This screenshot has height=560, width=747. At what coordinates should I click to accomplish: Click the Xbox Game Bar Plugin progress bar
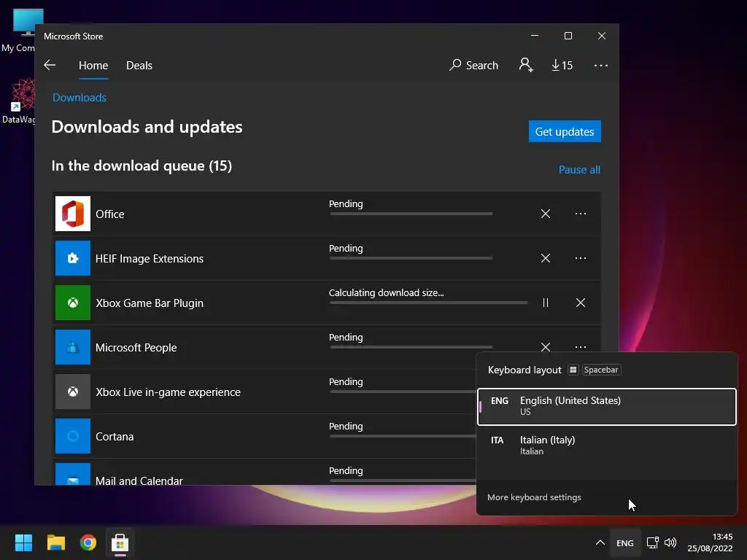(429, 303)
